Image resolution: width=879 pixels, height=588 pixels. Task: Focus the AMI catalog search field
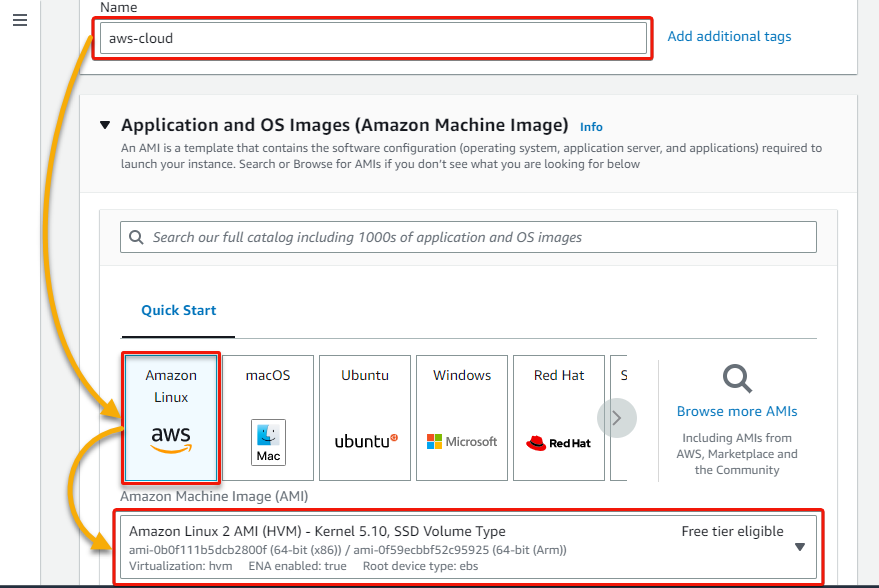(x=468, y=237)
